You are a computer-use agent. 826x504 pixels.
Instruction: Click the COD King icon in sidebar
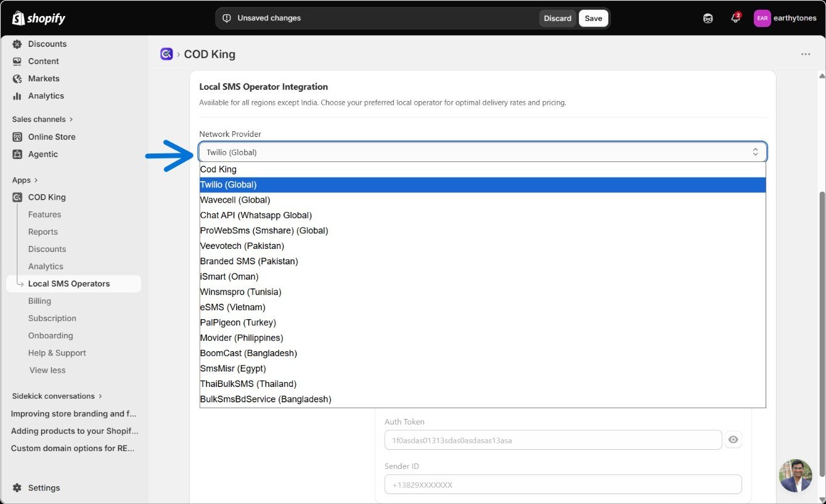pyautogui.click(x=17, y=197)
